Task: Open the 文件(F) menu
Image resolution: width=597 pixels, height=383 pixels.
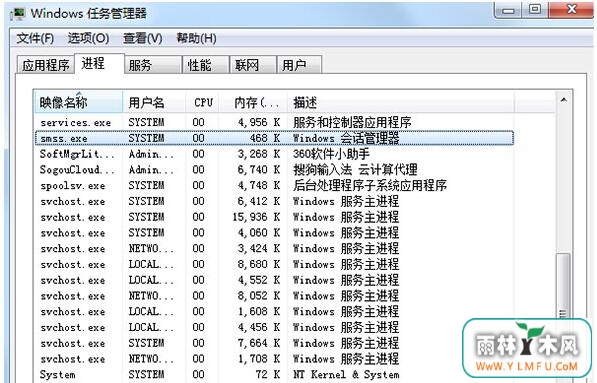Action: point(35,38)
